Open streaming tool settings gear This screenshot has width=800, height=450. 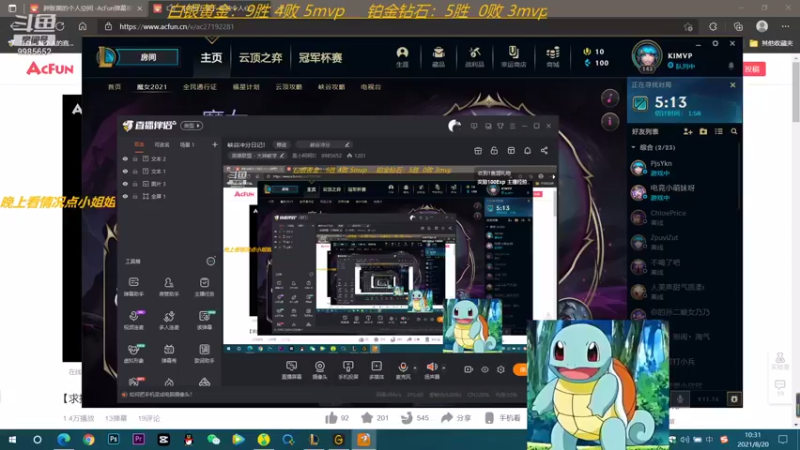point(501,369)
